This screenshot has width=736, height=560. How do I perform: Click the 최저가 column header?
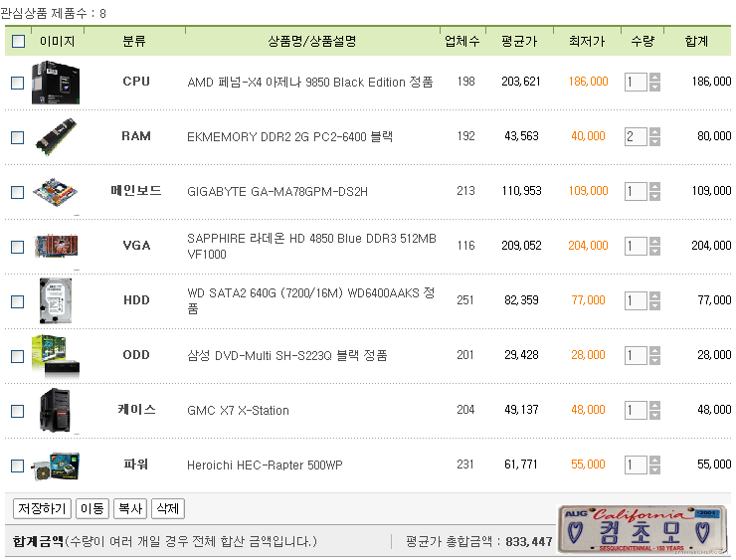pos(587,42)
